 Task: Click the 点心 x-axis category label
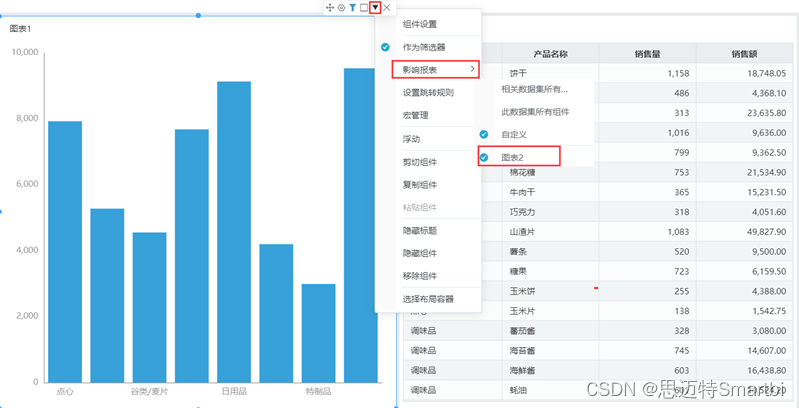(65, 392)
